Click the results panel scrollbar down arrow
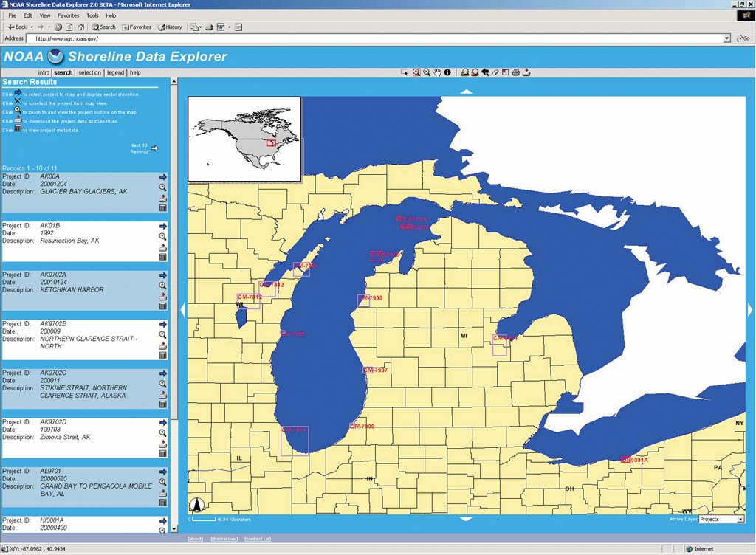This screenshot has height=555, width=756. pos(174,528)
